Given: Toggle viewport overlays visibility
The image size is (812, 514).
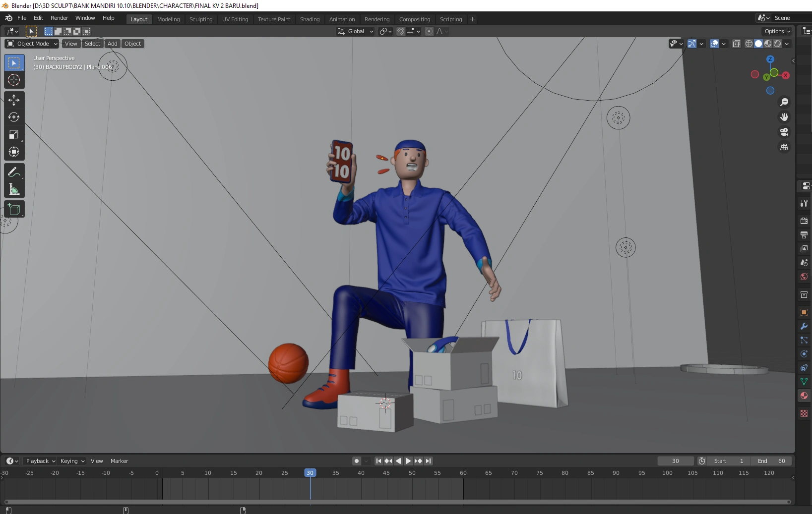Looking at the screenshot, I should pos(714,44).
